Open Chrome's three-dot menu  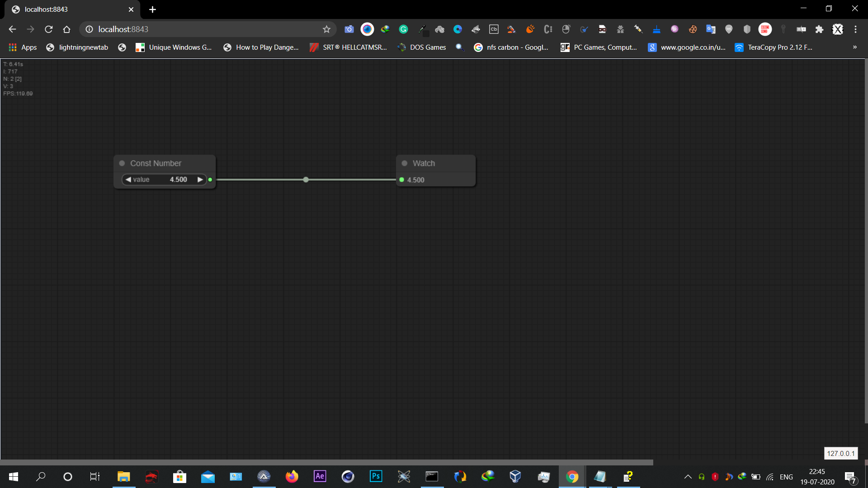(855, 29)
